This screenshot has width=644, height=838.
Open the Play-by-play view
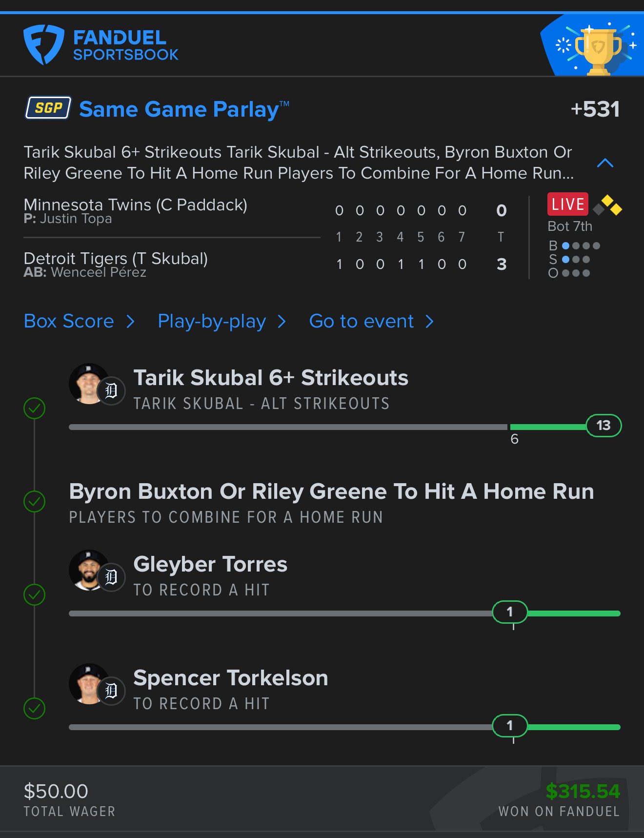(x=212, y=322)
